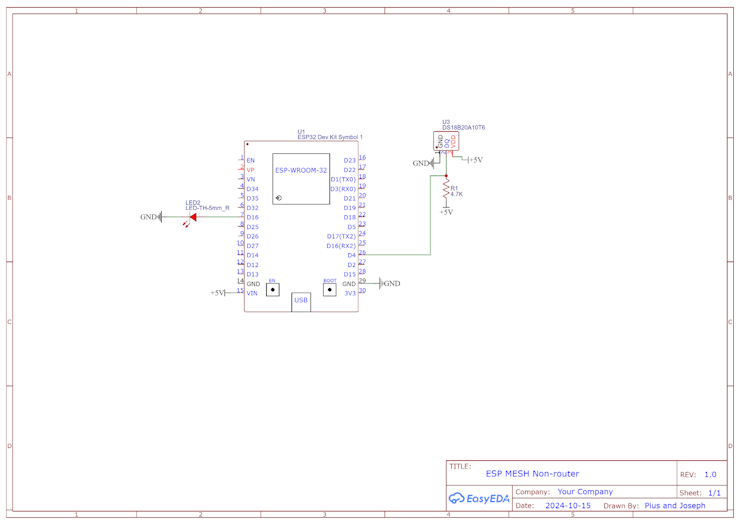Viewport: 740px width, 524px height.
Task: Click the date 2024-10-15
Action: (x=568, y=505)
